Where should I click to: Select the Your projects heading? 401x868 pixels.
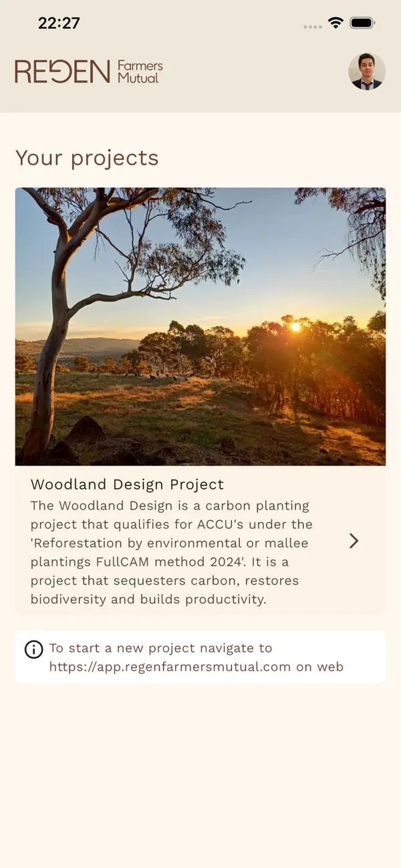[87, 158]
